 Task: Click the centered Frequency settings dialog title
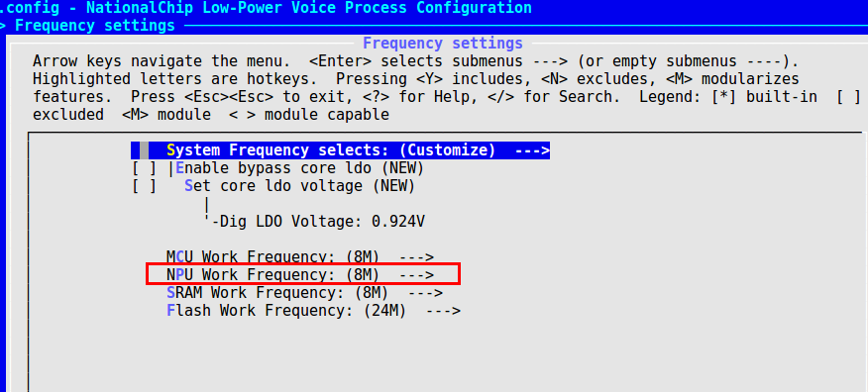point(442,44)
